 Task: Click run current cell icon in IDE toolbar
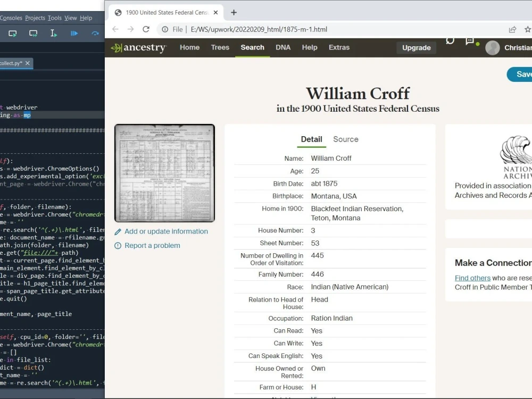(x=13, y=33)
